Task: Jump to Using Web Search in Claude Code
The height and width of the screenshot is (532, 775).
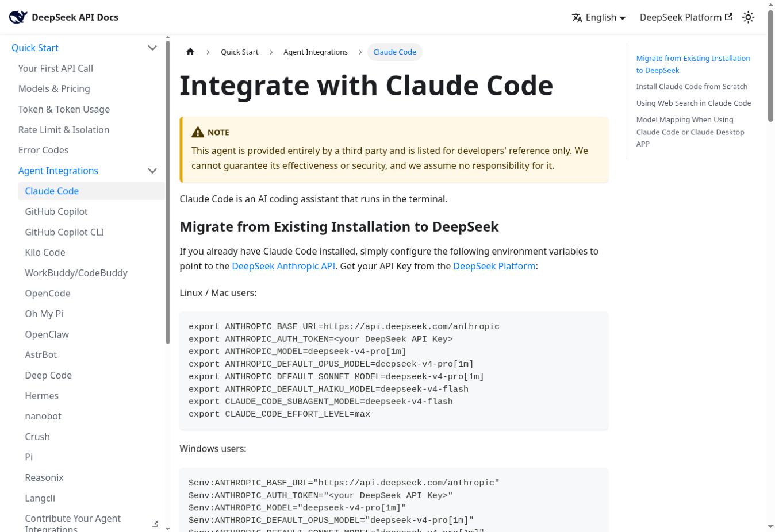Action: coord(693,103)
